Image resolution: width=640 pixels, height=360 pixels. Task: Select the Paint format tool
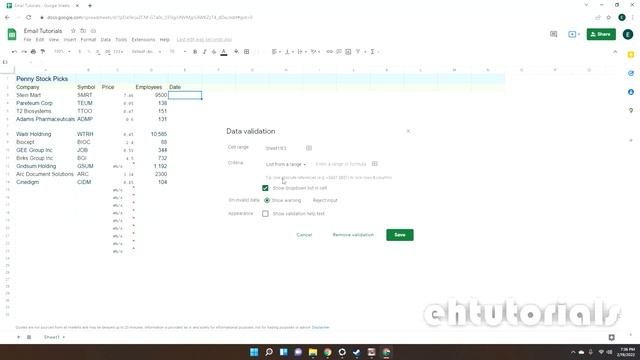[43, 52]
